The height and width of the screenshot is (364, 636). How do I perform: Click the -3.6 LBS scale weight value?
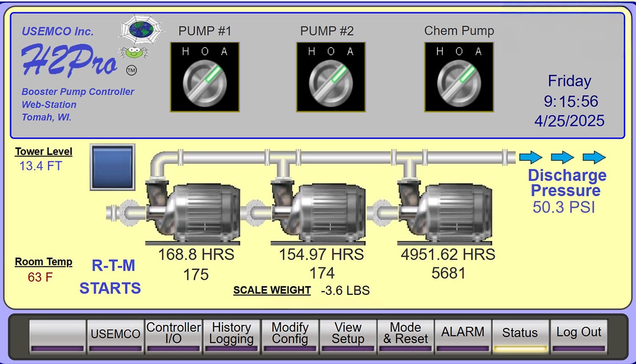coord(345,291)
